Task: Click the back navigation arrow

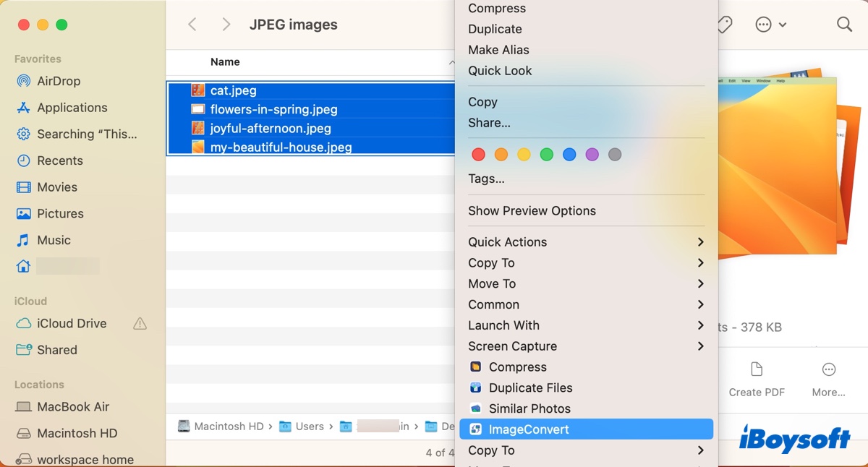Action: (192, 24)
